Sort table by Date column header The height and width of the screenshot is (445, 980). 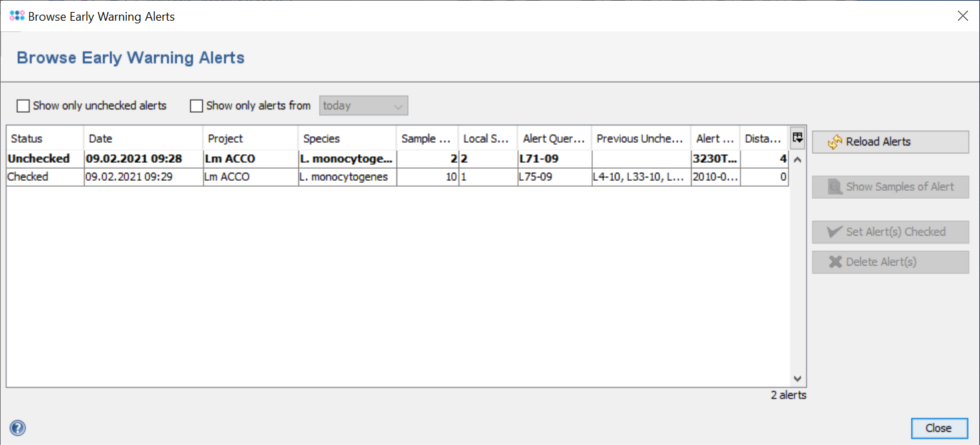point(143,139)
